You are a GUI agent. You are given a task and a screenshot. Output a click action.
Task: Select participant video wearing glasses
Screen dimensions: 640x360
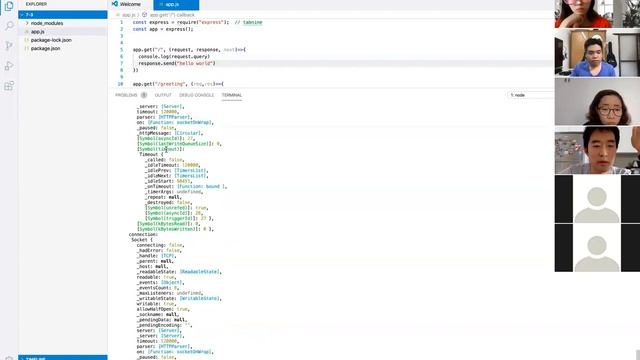coord(597,101)
